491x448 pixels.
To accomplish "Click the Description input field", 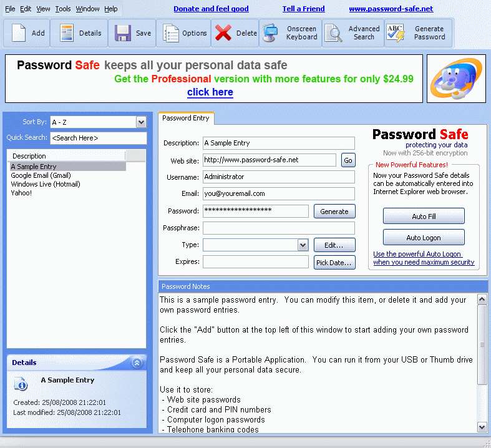I will click(279, 143).
